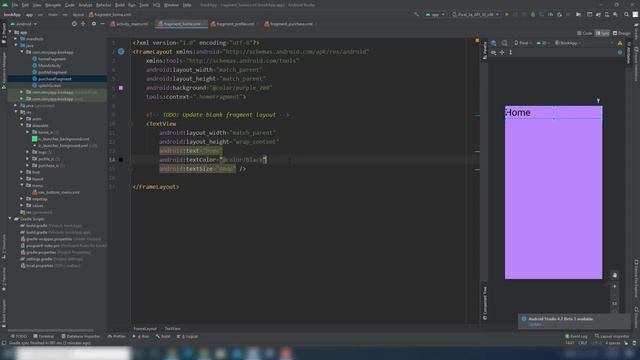This screenshot has width=640, height=360.
Task: Click the AVD Manager icon in top toolbar
Action: pyautogui.click(x=607, y=14)
